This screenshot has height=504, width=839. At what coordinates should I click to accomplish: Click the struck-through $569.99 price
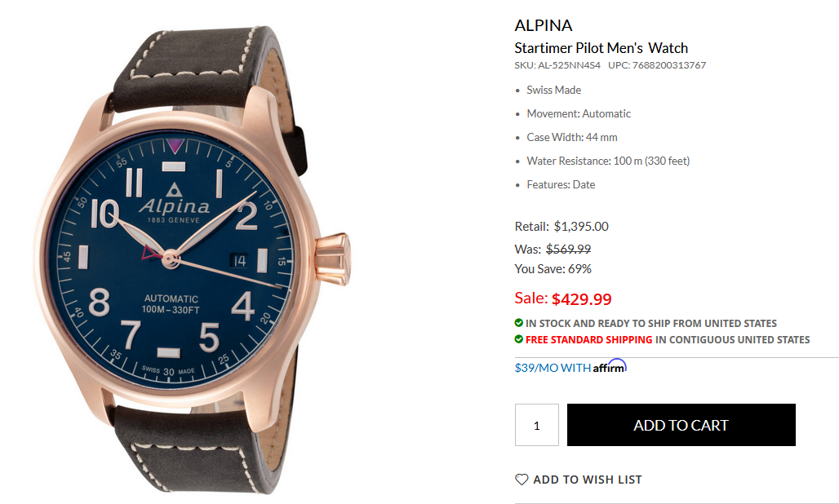pyautogui.click(x=568, y=249)
